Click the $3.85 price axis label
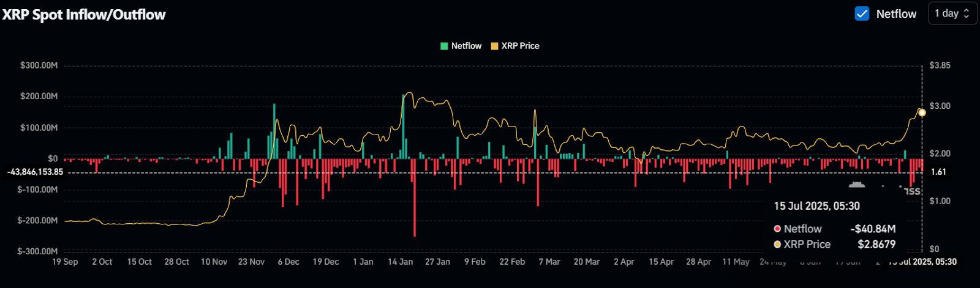This screenshot has height=288, width=980. coord(940,65)
